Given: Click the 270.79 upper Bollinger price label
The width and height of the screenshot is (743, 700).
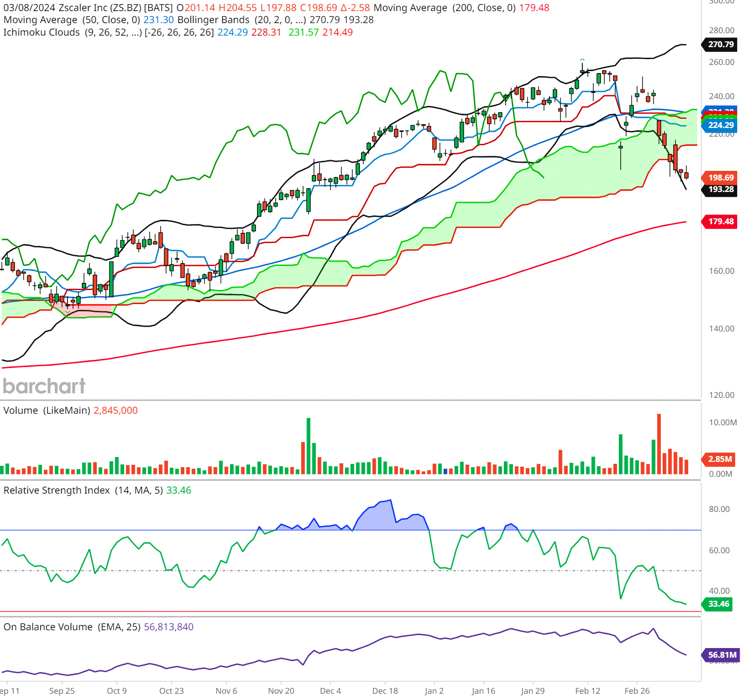Looking at the screenshot, I should tap(719, 45).
